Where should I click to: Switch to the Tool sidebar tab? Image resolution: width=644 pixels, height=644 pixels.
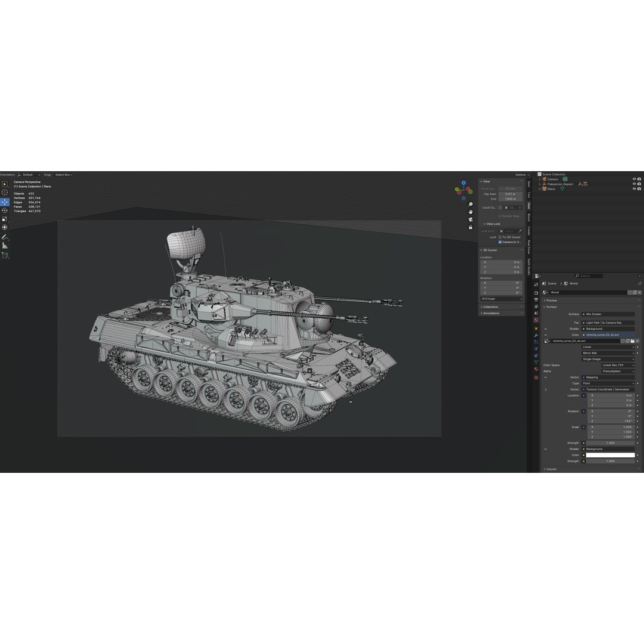coord(529,195)
